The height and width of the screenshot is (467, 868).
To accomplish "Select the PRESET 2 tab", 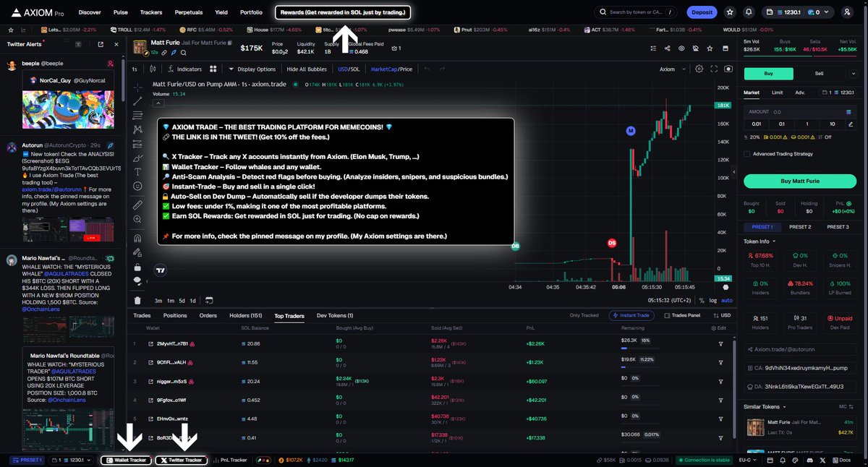I will [799, 227].
